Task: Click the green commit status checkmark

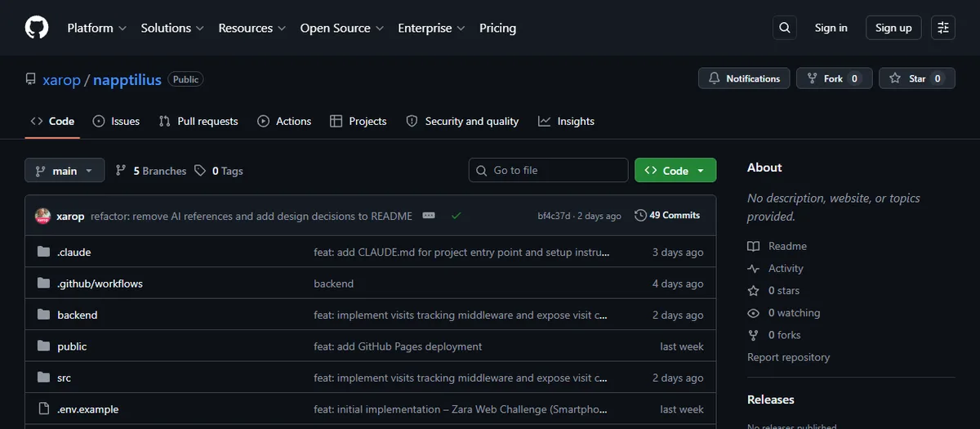Action: click(x=456, y=216)
